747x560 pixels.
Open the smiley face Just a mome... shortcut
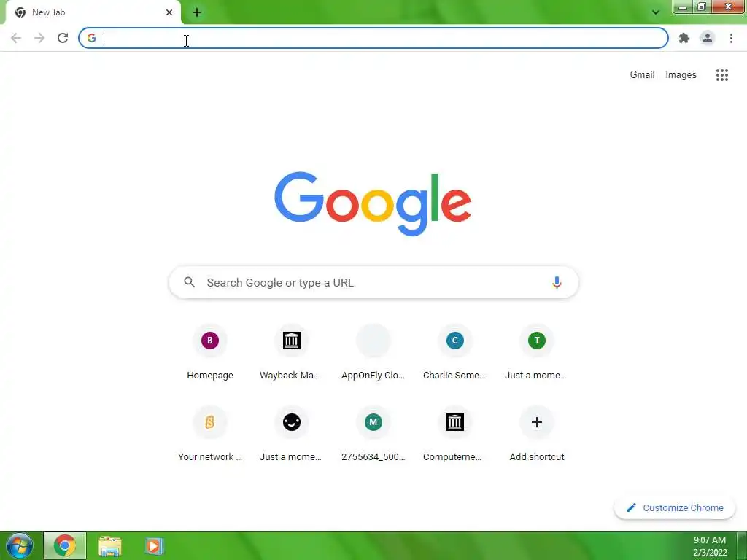pos(292,434)
